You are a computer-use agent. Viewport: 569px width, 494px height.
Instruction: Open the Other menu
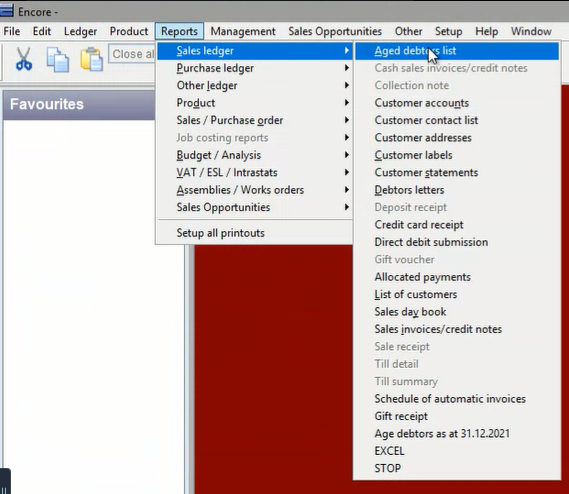[x=408, y=31]
